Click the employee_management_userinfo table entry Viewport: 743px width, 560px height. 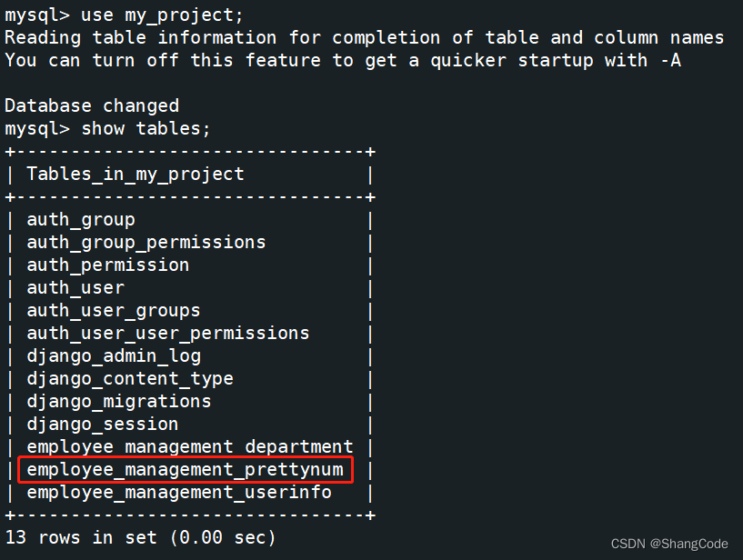tap(178, 492)
